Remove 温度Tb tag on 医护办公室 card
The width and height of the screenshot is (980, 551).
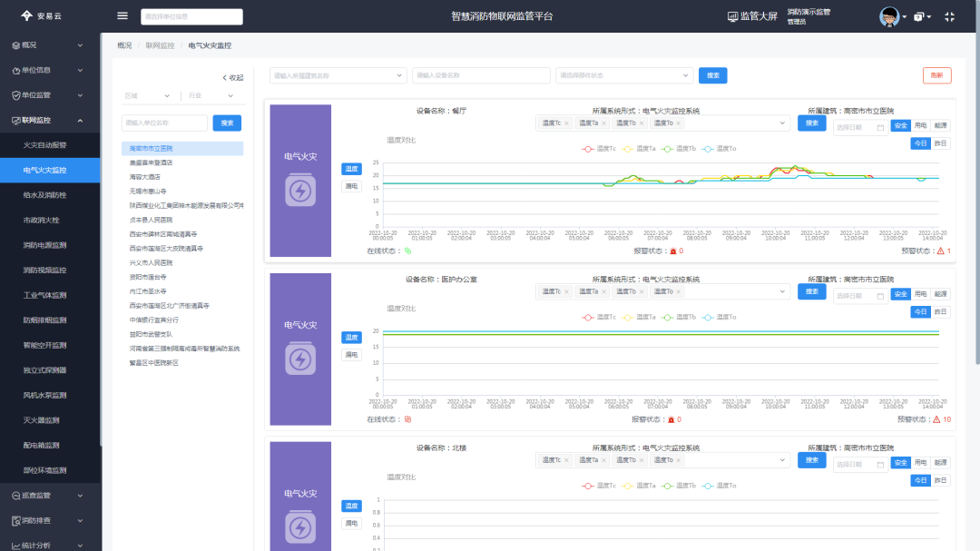click(x=642, y=291)
